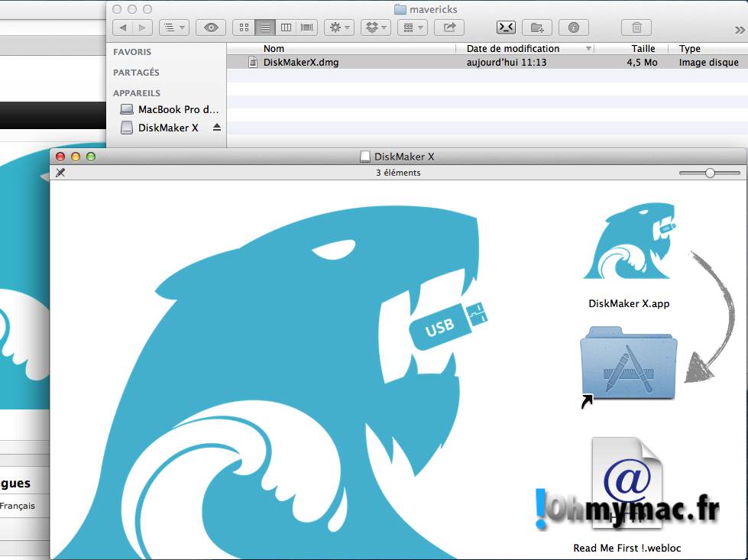Image resolution: width=748 pixels, height=560 pixels.
Task: Open the Dropbox toolbar dropdown
Action: point(375,28)
